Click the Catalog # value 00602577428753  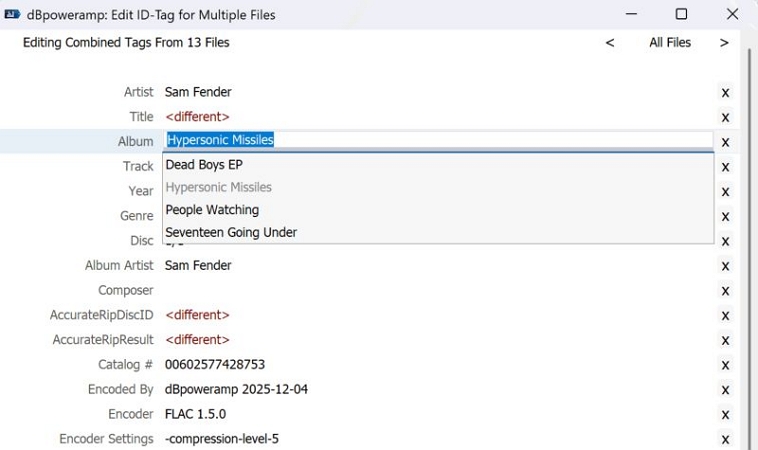coord(215,364)
